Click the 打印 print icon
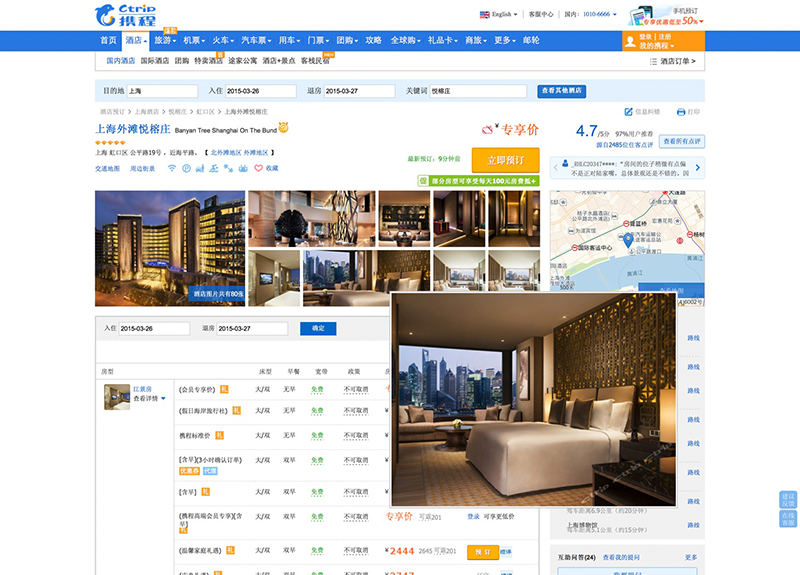The height and width of the screenshot is (575, 800). pos(681,112)
